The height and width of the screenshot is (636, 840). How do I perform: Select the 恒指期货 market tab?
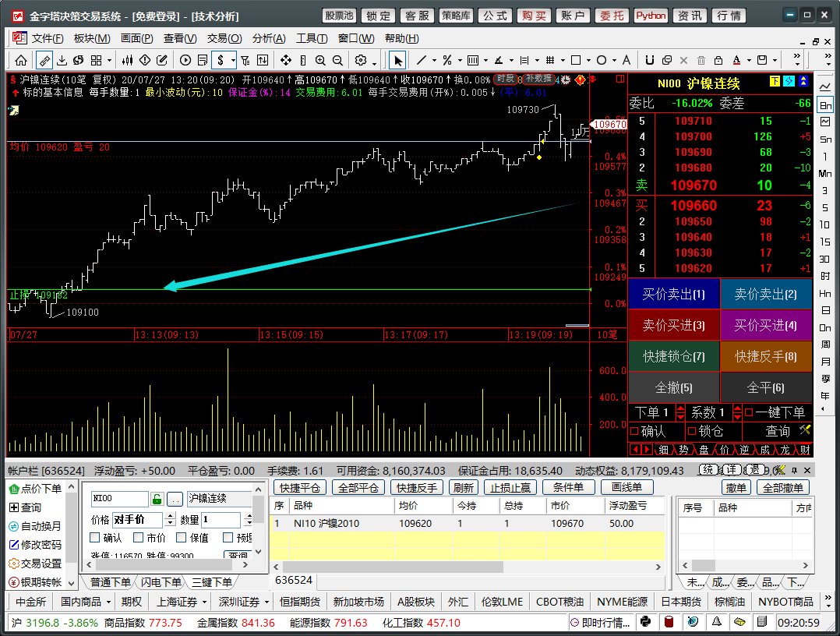click(x=300, y=602)
